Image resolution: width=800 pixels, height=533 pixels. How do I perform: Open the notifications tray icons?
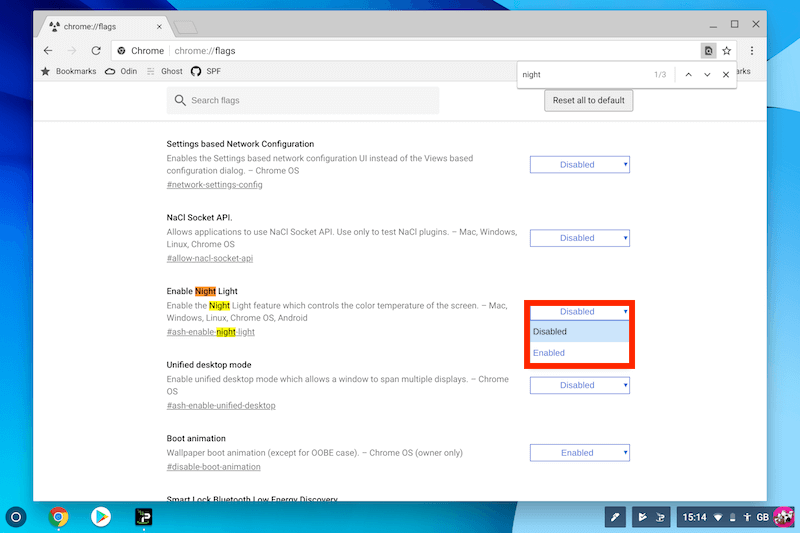click(x=652, y=518)
